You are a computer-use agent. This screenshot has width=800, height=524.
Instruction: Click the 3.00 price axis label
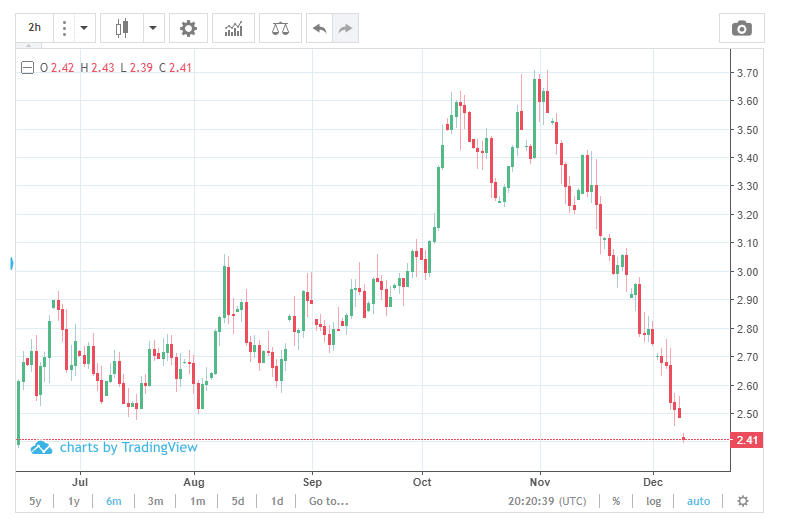pyautogui.click(x=747, y=272)
